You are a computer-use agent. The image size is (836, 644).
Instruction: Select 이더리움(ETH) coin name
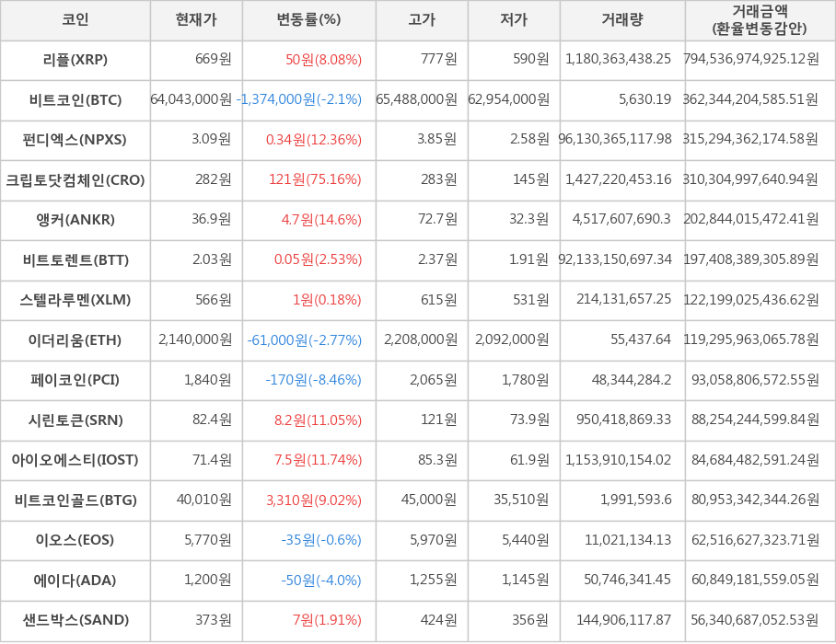point(75,340)
